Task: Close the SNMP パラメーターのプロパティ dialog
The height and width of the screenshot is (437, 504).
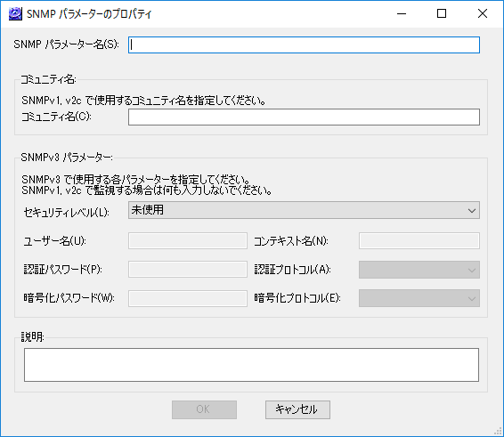Action: (482, 14)
